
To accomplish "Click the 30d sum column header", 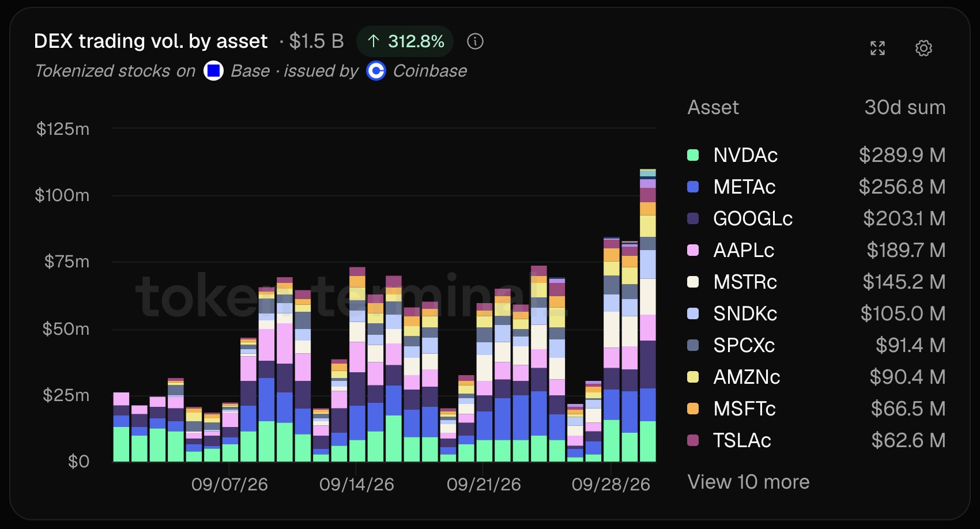I will (x=905, y=107).
